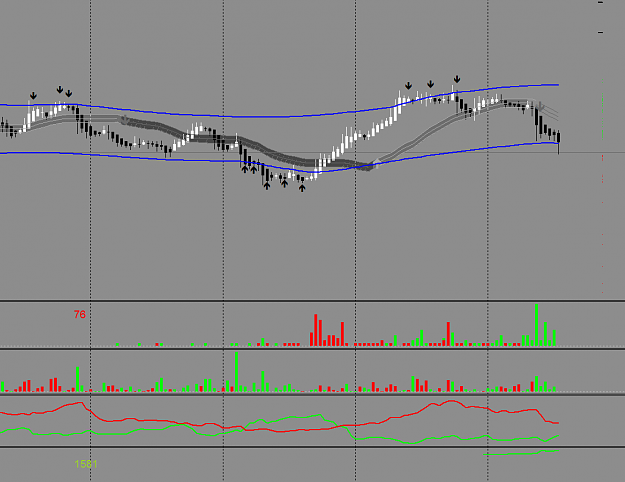625x482 pixels.
Task: Select the red oscillator line at its peak
Action: (451, 401)
